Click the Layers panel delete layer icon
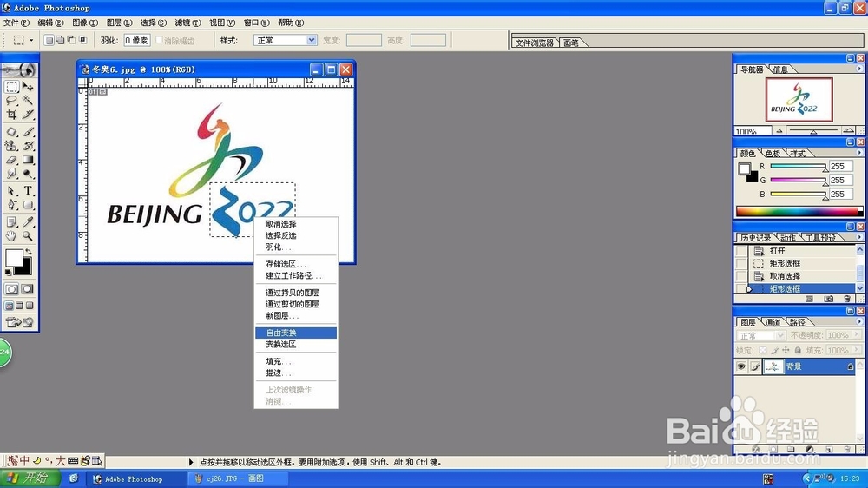The width and height of the screenshot is (868, 488). (847, 449)
